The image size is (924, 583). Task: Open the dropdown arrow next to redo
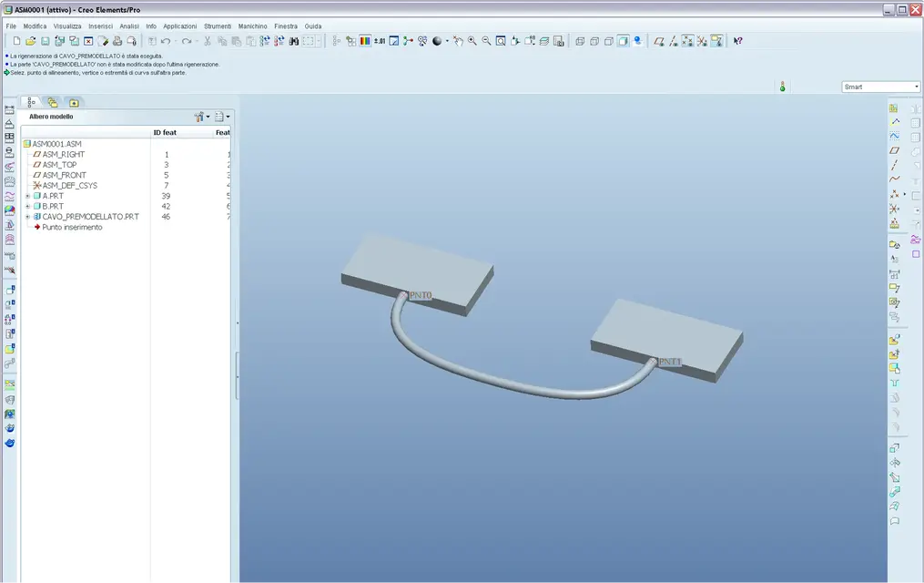197,41
